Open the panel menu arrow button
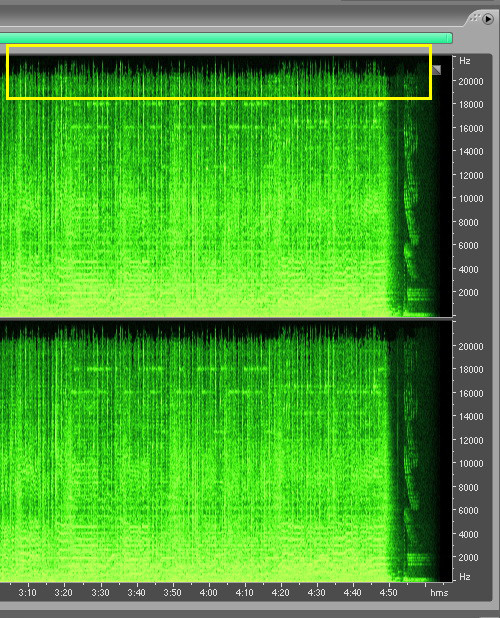 pos(488,19)
